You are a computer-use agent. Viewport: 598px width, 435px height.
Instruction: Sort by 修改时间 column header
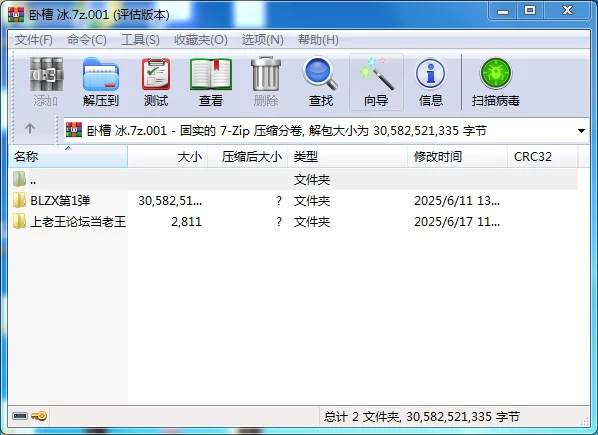tap(457, 156)
